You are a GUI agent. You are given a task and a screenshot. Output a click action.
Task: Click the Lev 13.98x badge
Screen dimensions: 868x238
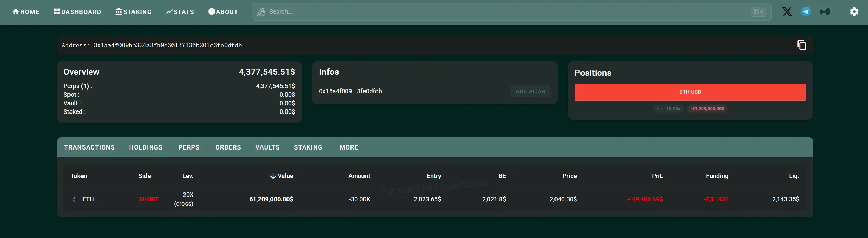[x=668, y=109]
